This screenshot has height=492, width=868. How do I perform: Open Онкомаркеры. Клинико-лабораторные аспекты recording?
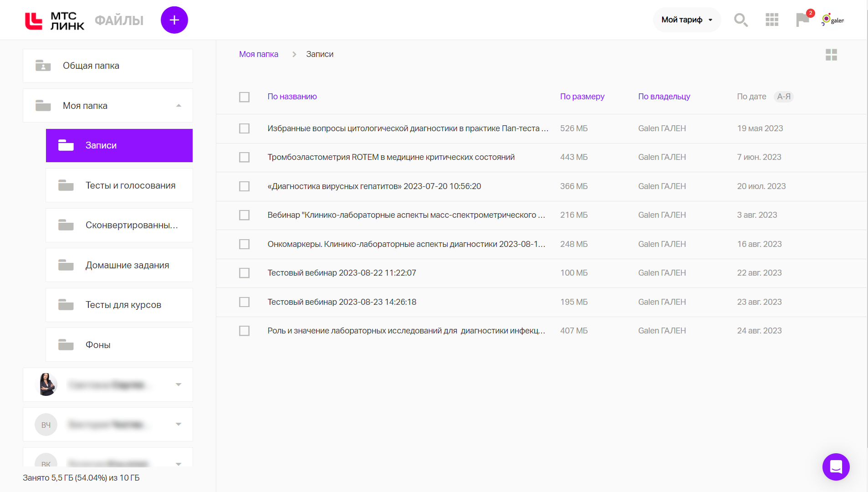click(x=406, y=244)
